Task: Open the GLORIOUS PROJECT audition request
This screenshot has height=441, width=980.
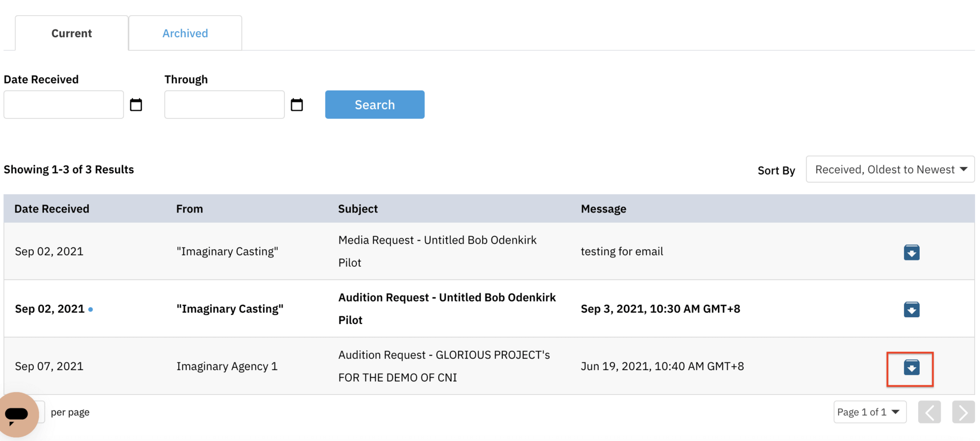Action: [443, 366]
